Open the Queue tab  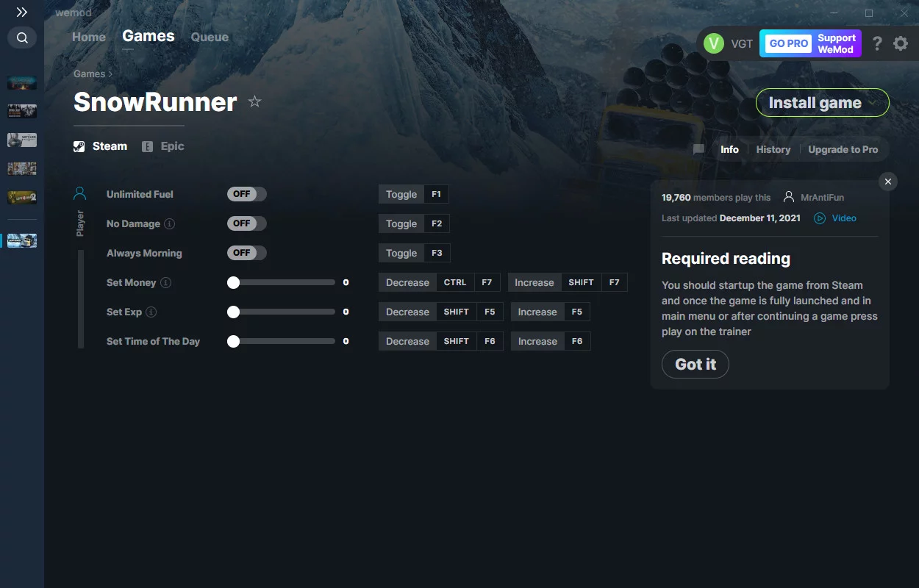210,37
